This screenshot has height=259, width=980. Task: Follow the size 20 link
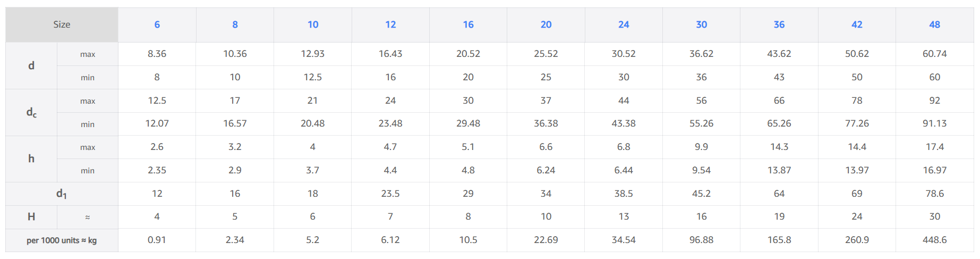coord(546,24)
